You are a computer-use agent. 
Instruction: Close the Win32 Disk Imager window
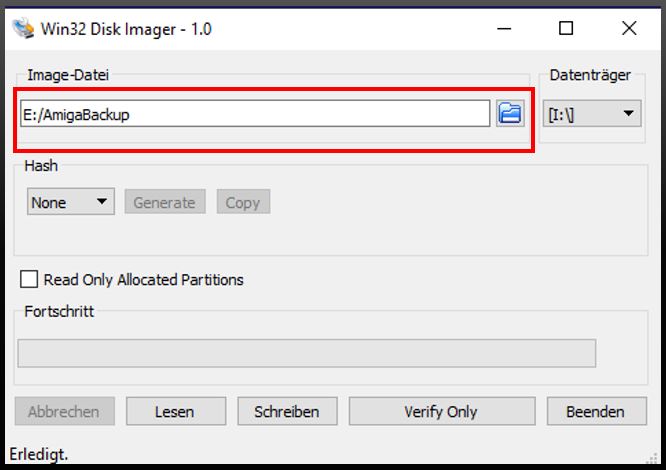(x=629, y=28)
